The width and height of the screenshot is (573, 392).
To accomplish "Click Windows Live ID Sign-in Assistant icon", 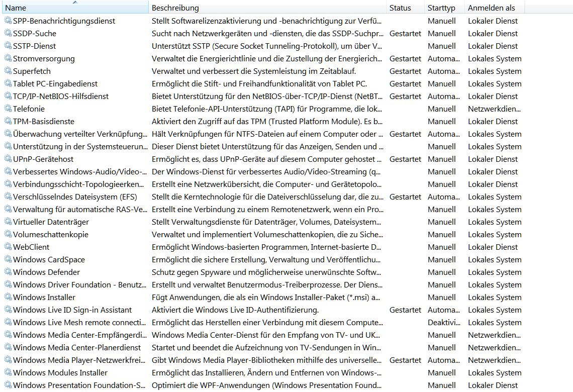I will (8, 310).
